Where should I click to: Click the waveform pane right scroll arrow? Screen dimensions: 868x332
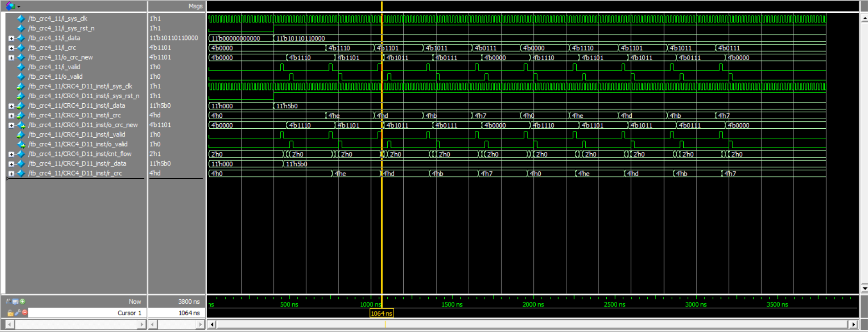point(853,324)
